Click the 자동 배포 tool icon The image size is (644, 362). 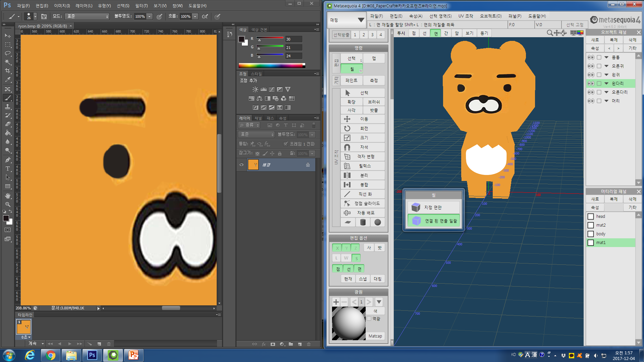click(347, 213)
